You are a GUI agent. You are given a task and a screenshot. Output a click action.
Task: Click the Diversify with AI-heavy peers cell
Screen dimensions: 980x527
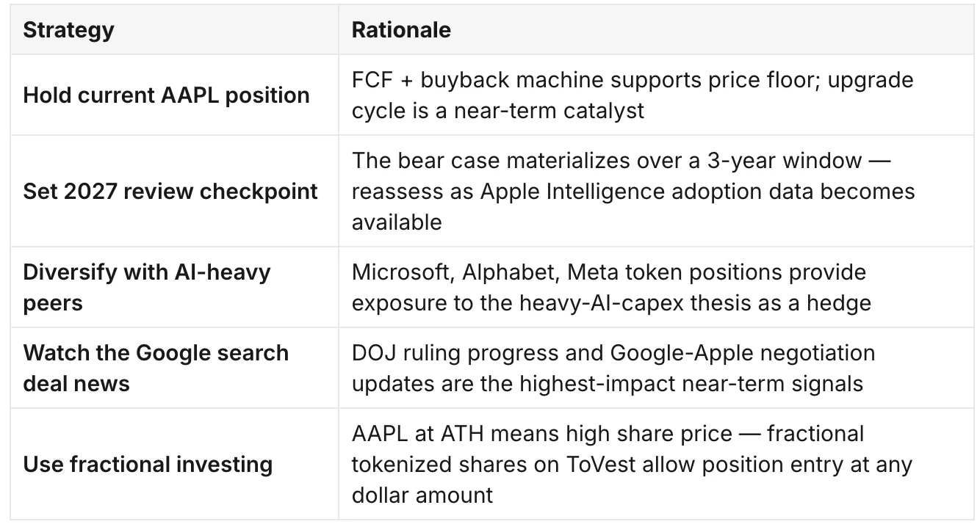174,287
